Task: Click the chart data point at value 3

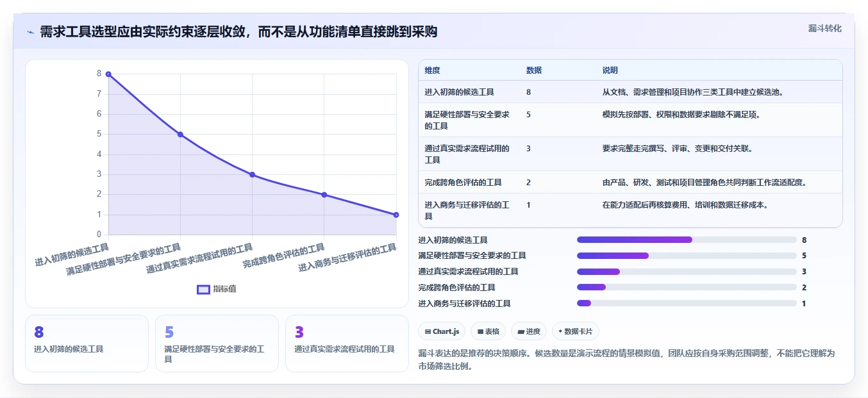Action: click(x=252, y=174)
